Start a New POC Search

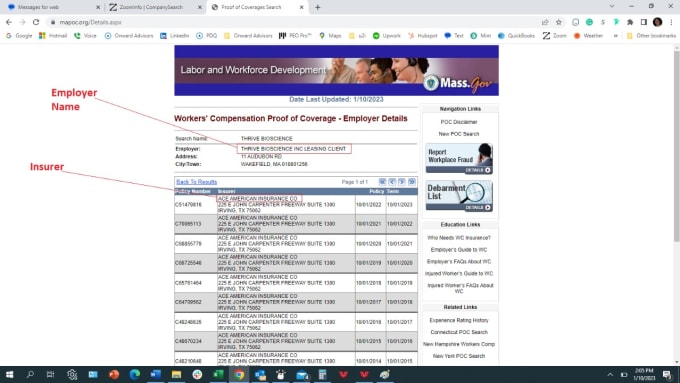(459, 134)
